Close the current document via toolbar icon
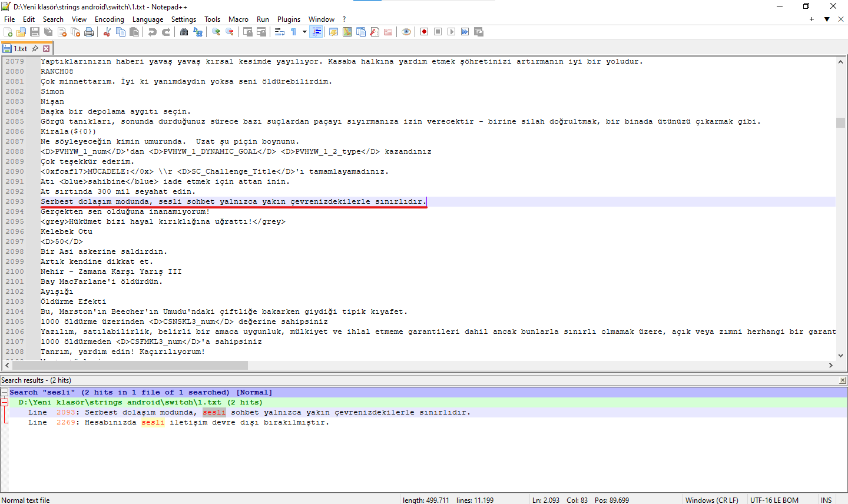This screenshot has height=504, width=848. click(62, 32)
